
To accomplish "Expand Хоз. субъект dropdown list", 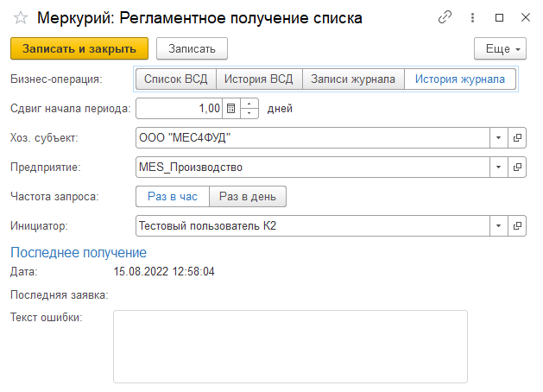I will pyautogui.click(x=499, y=137).
